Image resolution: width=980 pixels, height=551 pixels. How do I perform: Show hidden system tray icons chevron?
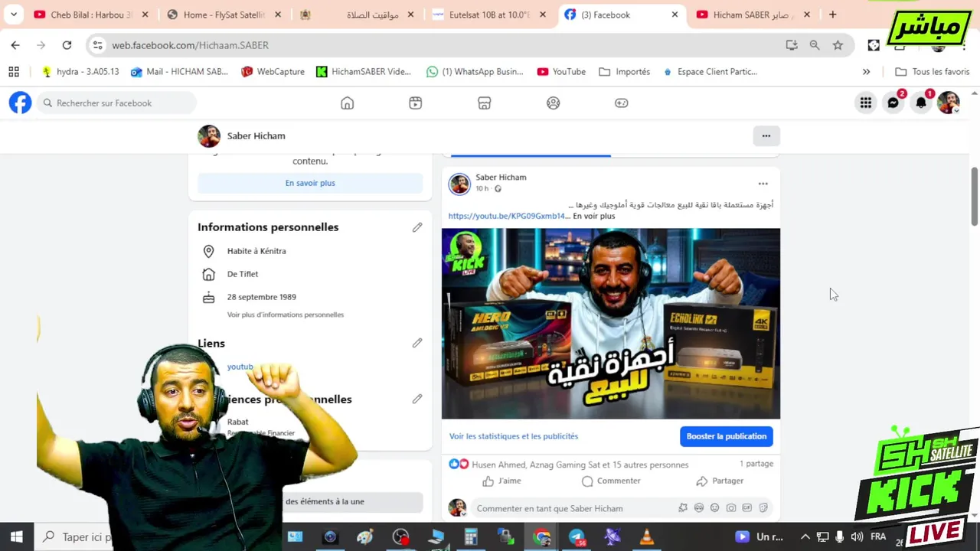(x=805, y=537)
